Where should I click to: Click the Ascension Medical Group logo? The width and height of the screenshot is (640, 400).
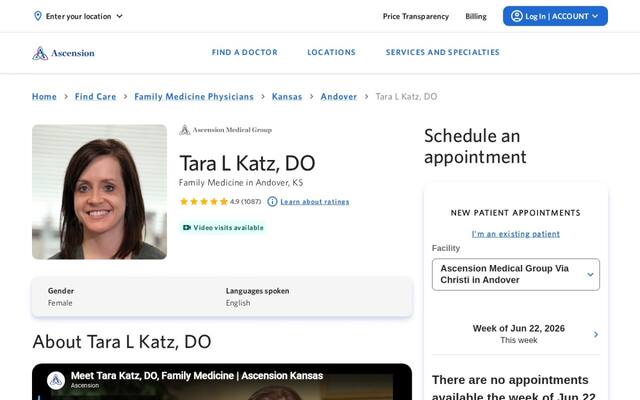point(225,130)
